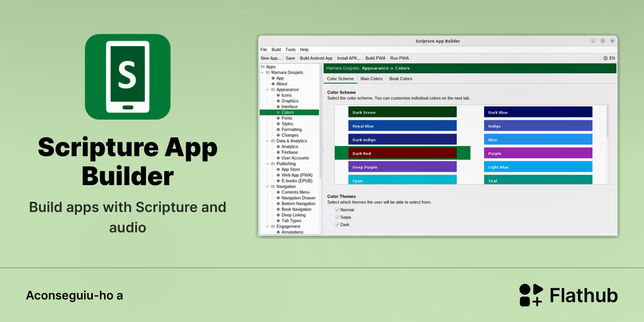Open the E-books (EPUB) tree item
Image resolution: width=644 pixels, height=322 pixels.
[298, 181]
